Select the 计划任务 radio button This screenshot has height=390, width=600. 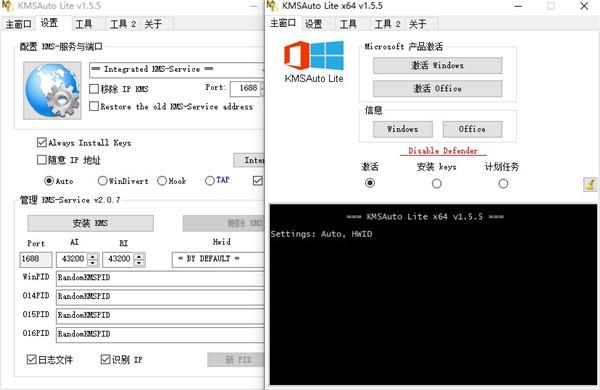click(503, 183)
